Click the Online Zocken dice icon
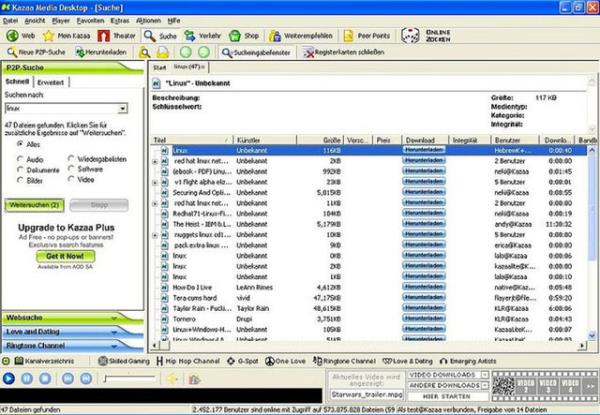This screenshot has height=415, width=600. click(x=410, y=36)
